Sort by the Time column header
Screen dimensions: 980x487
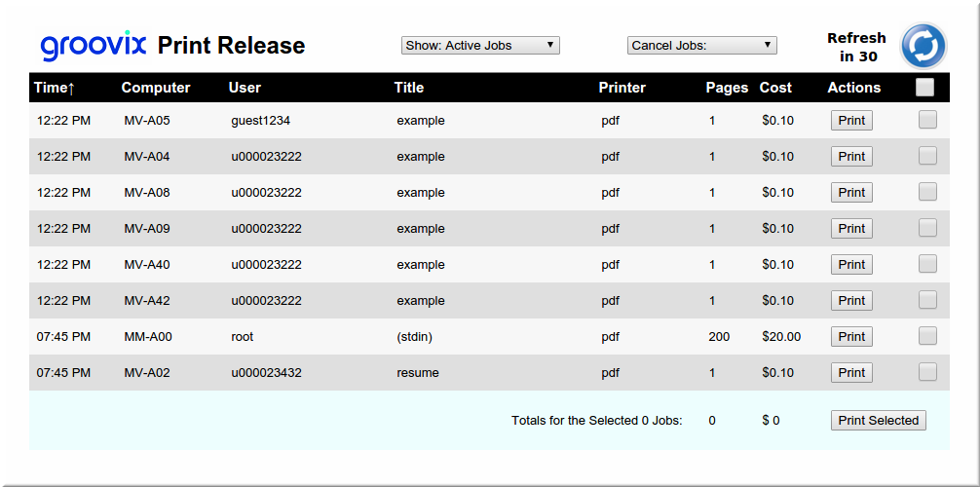click(x=55, y=88)
